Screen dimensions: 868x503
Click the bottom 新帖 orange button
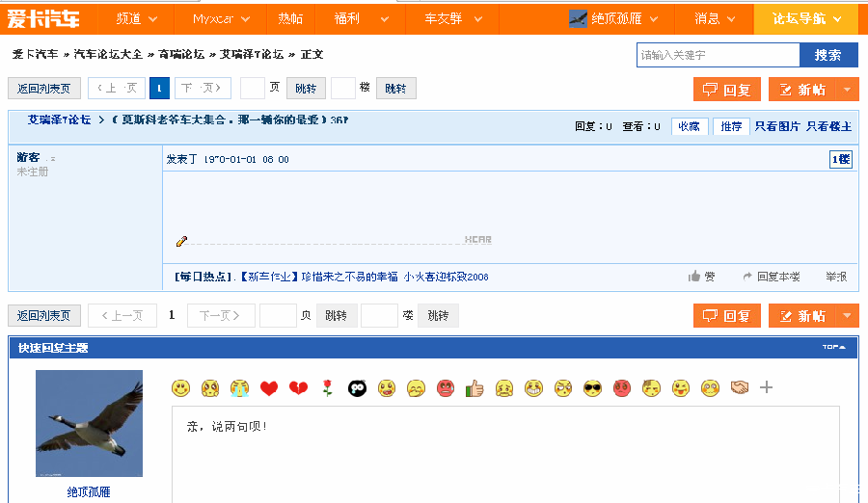(802, 315)
